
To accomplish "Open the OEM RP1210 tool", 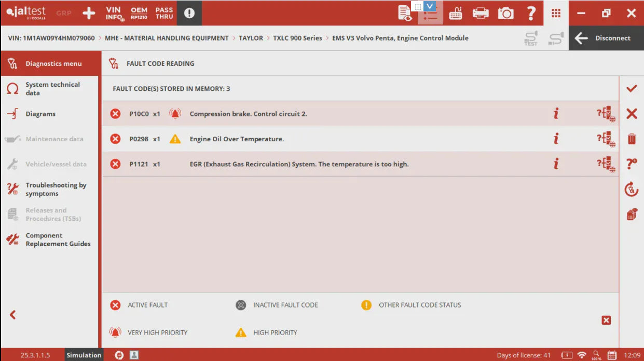I will pyautogui.click(x=139, y=13).
